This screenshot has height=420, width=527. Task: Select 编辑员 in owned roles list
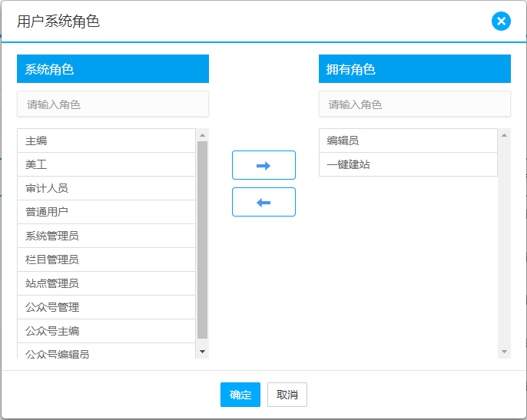coord(408,141)
